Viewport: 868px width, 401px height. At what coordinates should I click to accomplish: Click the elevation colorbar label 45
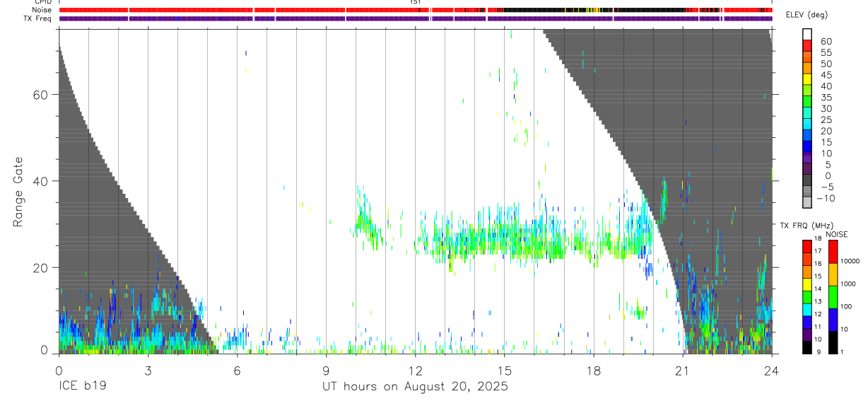coord(826,75)
